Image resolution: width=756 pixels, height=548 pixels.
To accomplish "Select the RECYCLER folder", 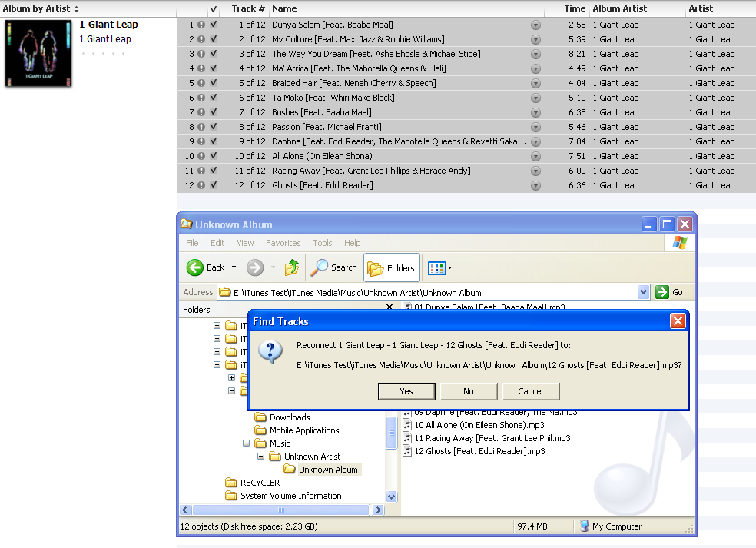I will (260, 483).
